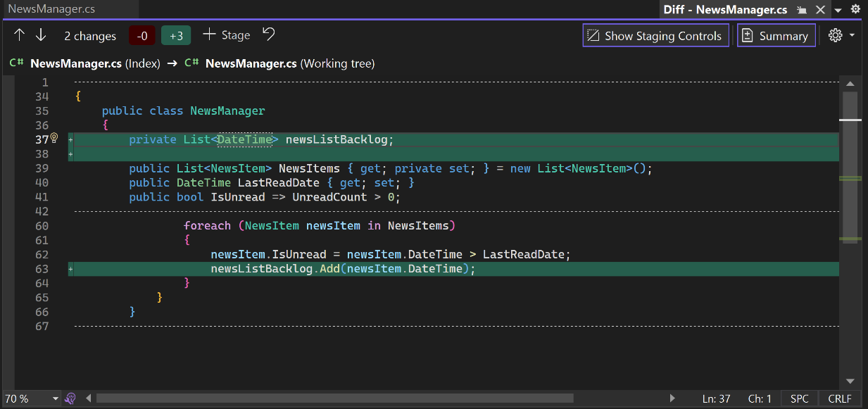868x409 pixels.
Task: Expand the open documents tab list arrow
Action: (x=838, y=10)
